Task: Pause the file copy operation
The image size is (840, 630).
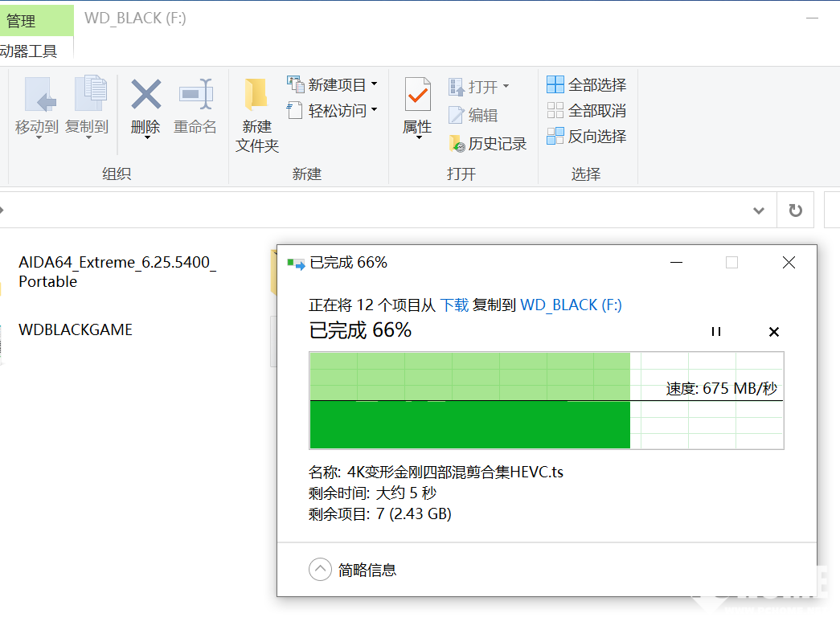Action: tap(715, 332)
